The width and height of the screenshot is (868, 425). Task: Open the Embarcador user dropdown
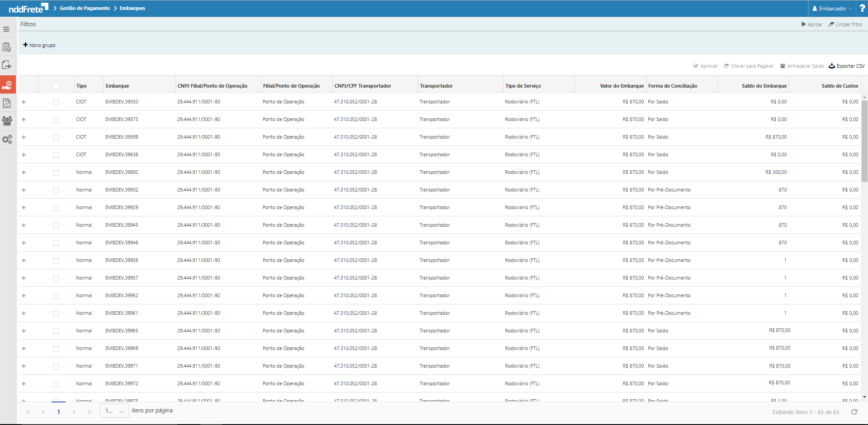pos(832,9)
